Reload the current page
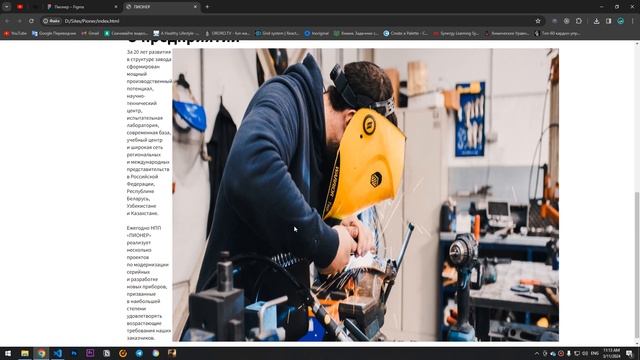Image resolution: width=640 pixels, height=360 pixels. coord(31,21)
